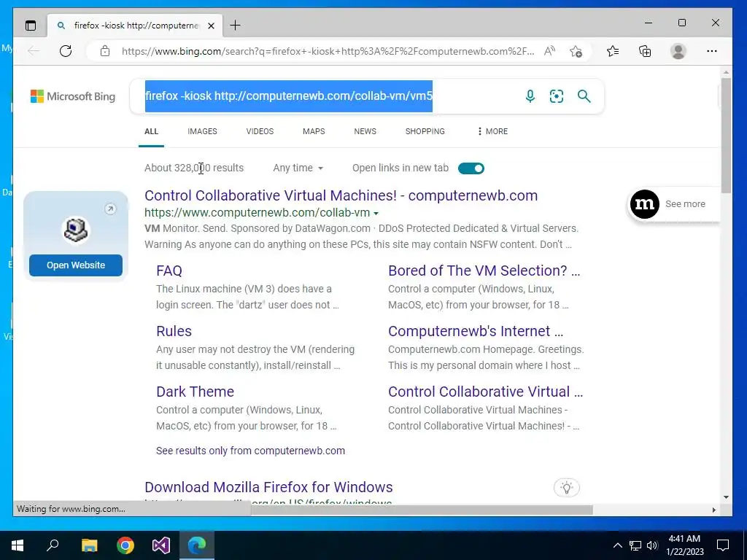Viewport: 747px width, 560px height.
Task: Click the external arrow icon on site card
Action: [x=110, y=209]
